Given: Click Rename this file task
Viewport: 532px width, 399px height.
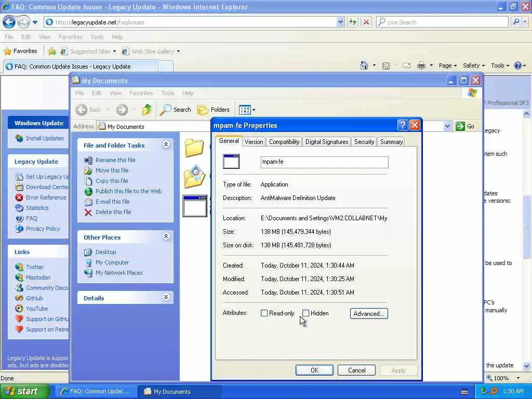Looking at the screenshot, I should tap(115, 160).
